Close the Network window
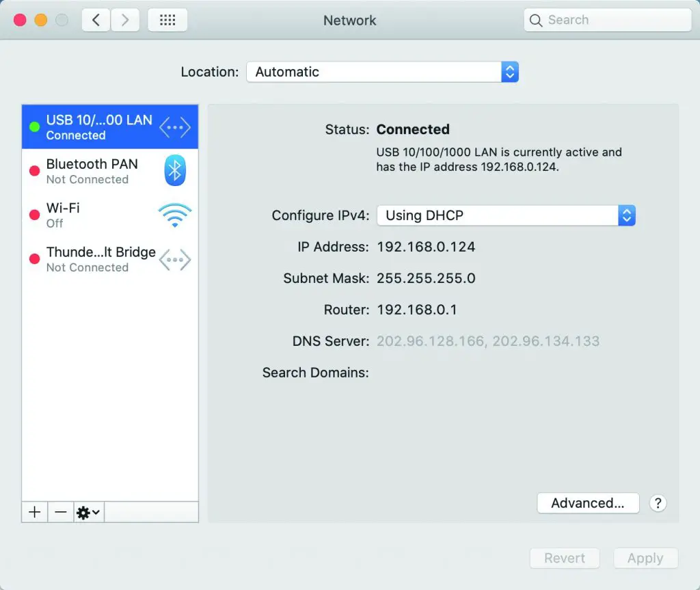The width and height of the screenshot is (700, 590). click(20, 20)
